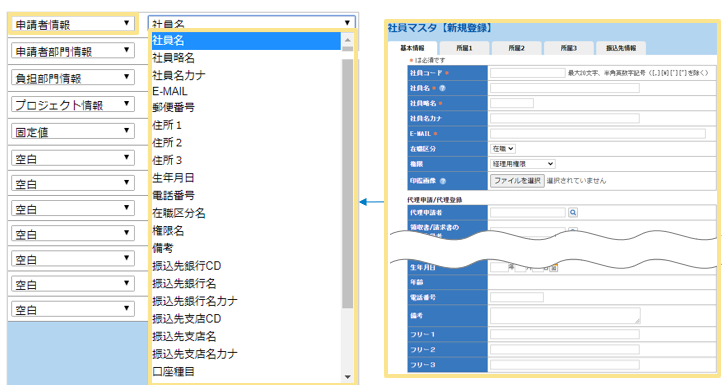Switch to the 振込先情報 tab
This screenshot has width=726, height=385.
[x=621, y=48]
